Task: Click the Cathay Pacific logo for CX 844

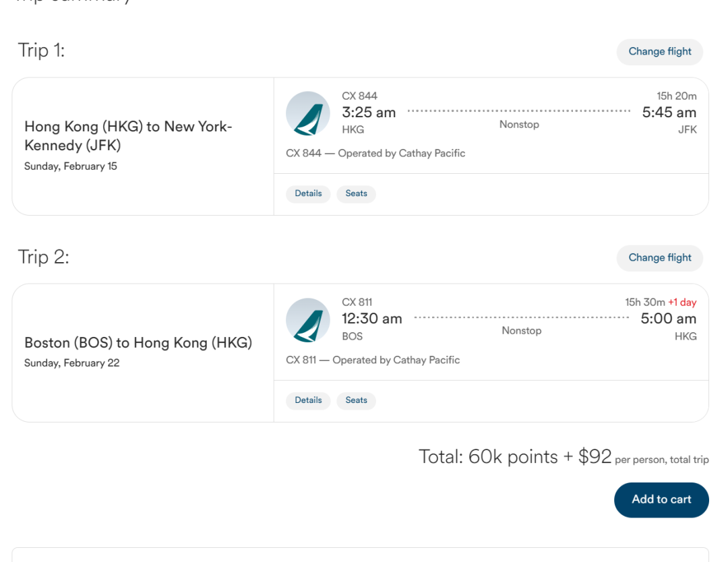Action: (308, 113)
